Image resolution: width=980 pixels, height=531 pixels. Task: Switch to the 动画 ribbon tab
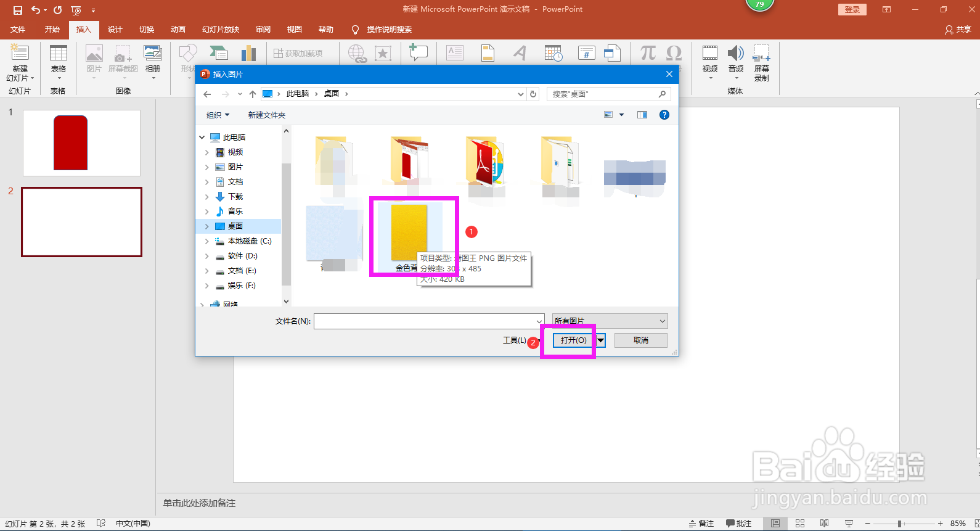click(178, 30)
